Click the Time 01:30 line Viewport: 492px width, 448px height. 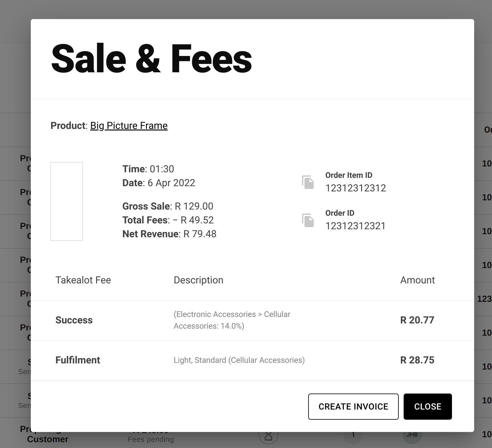coord(148,169)
